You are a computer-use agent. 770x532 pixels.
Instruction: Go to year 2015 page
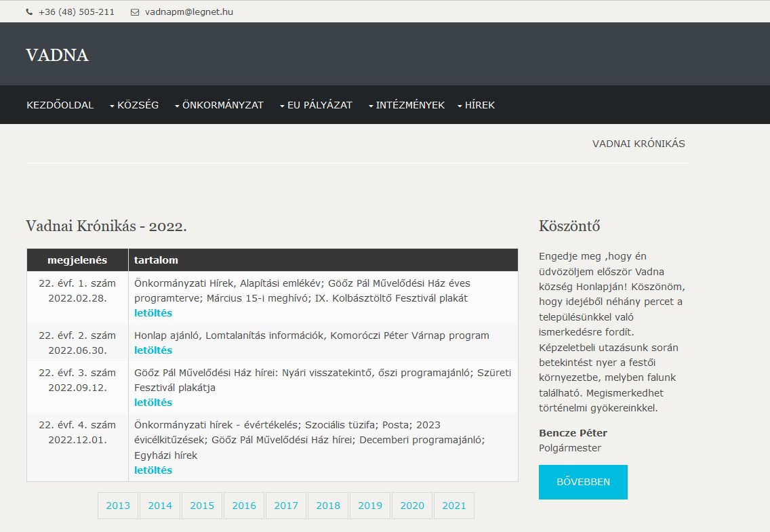[x=202, y=506]
